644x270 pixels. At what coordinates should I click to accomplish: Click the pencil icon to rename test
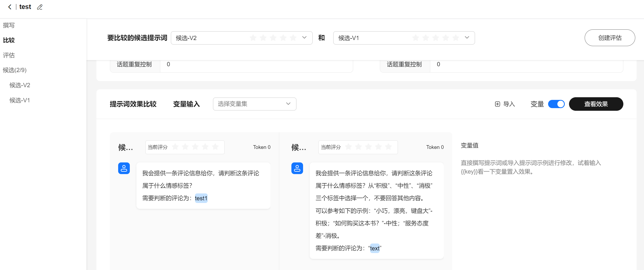click(40, 7)
